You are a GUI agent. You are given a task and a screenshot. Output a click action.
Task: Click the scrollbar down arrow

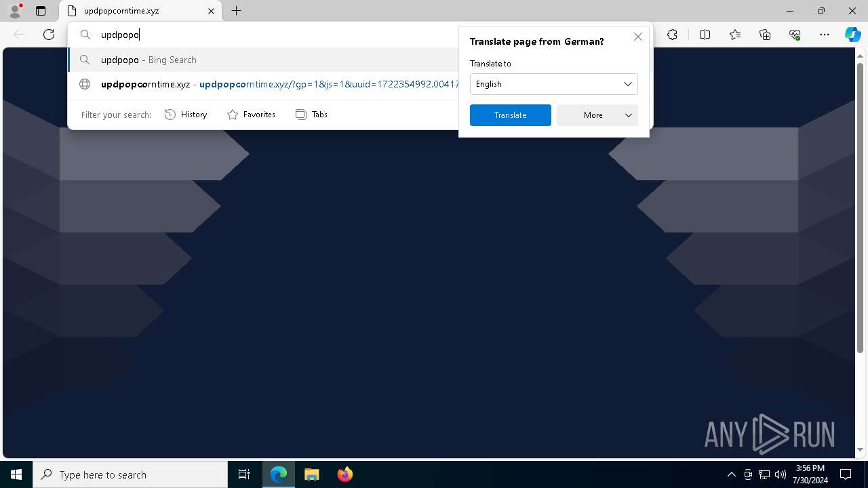click(x=861, y=449)
